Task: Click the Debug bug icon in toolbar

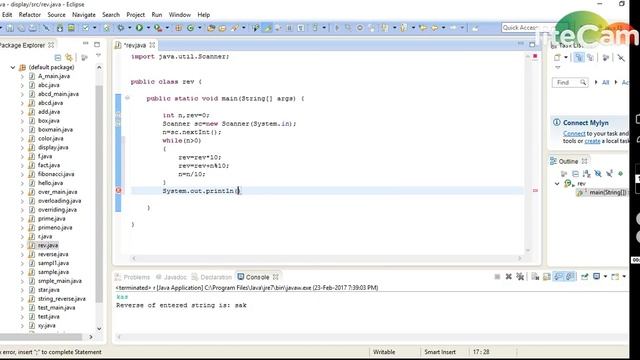Action: pos(120,28)
